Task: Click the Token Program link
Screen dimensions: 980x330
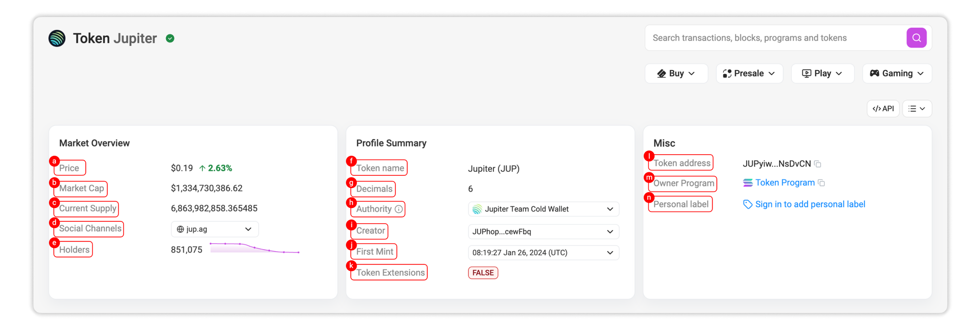Action: (x=784, y=183)
